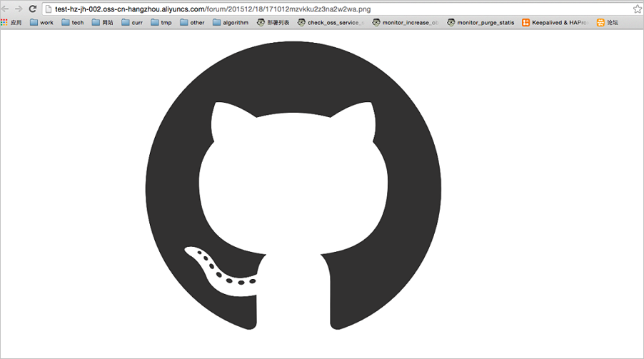Focus the address bar with the aliyuncs URL
This screenshot has height=359, width=644.
[x=337, y=9]
